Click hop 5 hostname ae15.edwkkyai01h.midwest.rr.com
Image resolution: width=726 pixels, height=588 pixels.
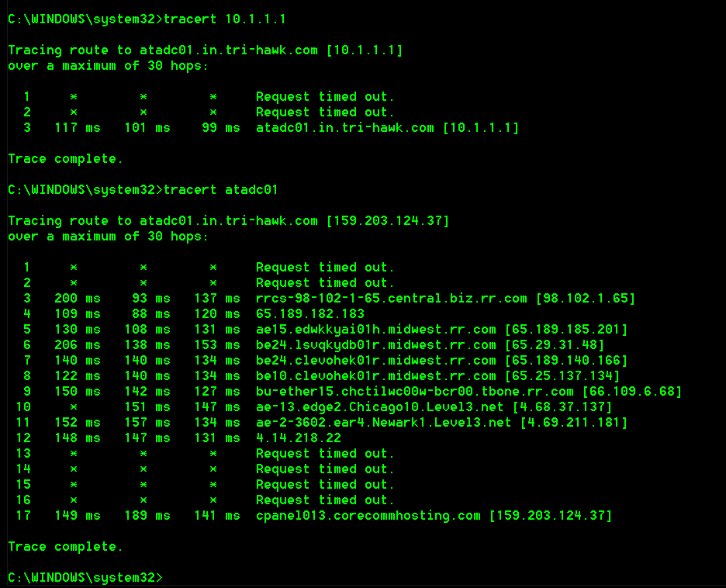376,329
